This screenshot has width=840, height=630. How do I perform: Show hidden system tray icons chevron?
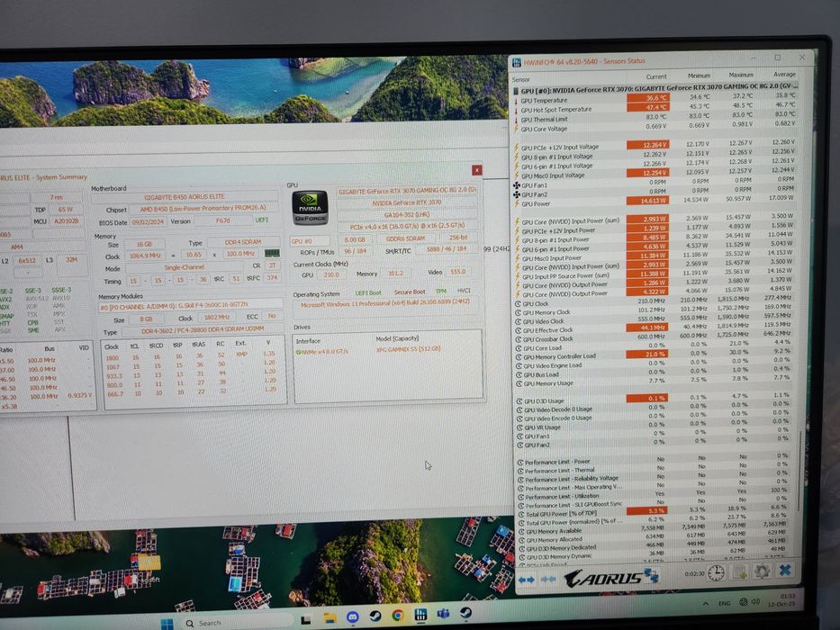tap(706, 604)
